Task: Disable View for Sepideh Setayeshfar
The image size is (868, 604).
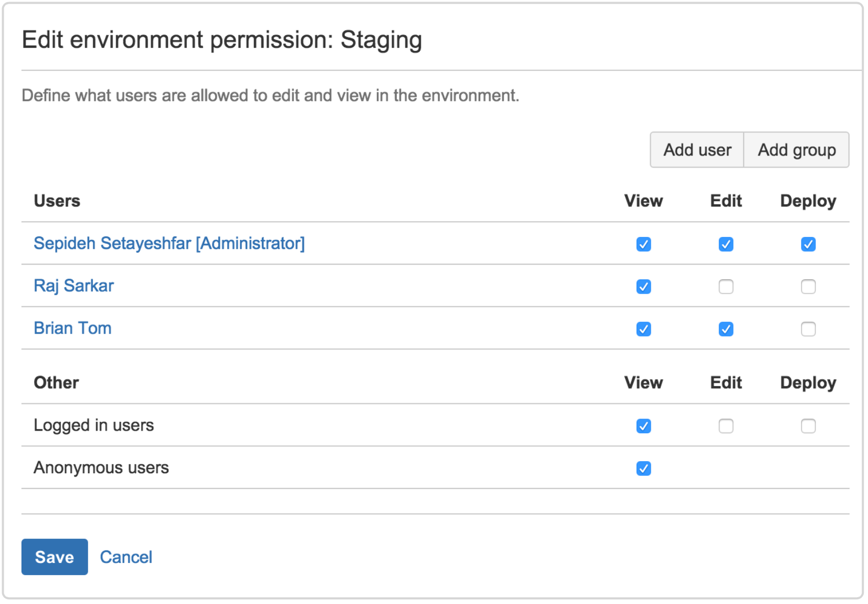Action: coord(643,244)
